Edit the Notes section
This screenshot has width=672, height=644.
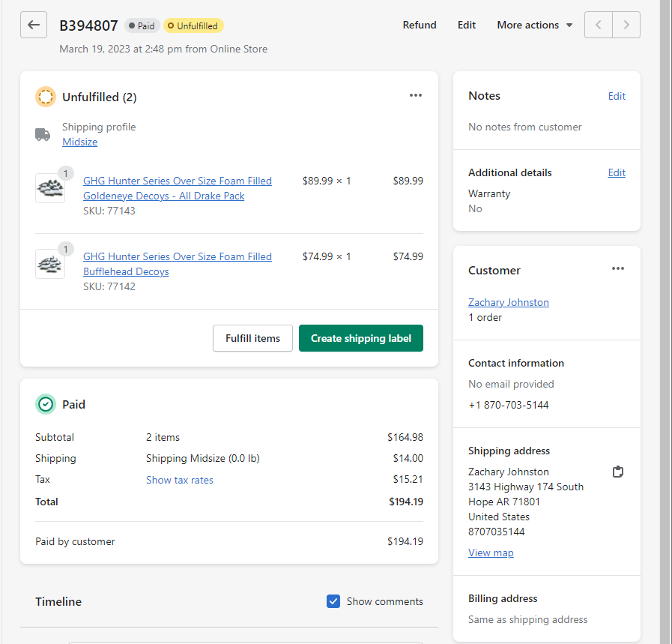click(x=617, y=96)
